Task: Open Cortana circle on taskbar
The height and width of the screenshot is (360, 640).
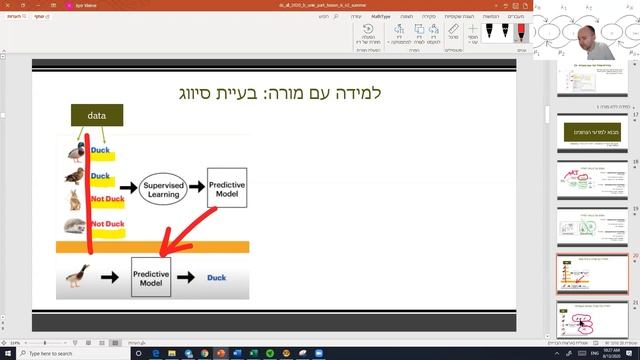Action: 139,353
